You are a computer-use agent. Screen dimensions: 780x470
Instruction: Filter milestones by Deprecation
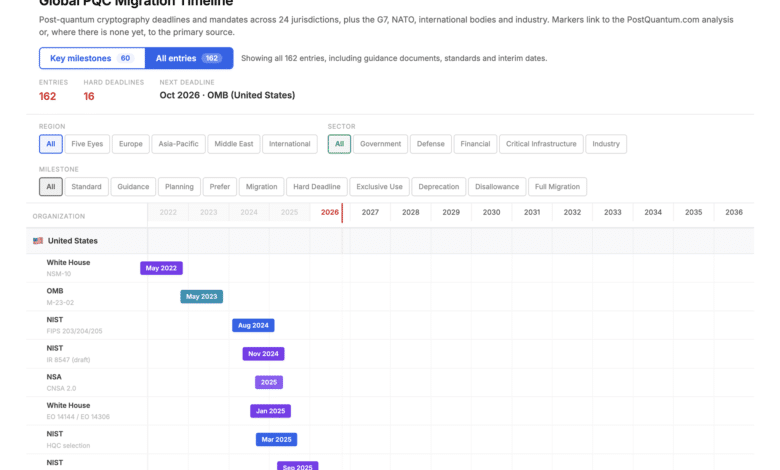coord(439,187)
